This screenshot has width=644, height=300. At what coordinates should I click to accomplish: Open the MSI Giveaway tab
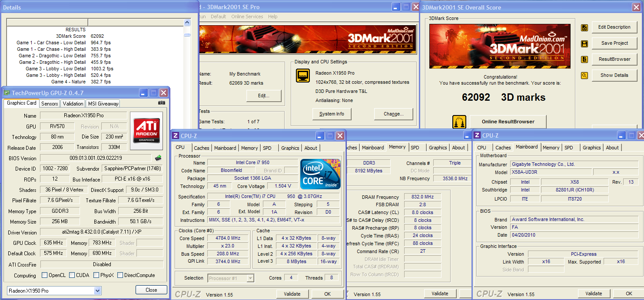[103, 104]
